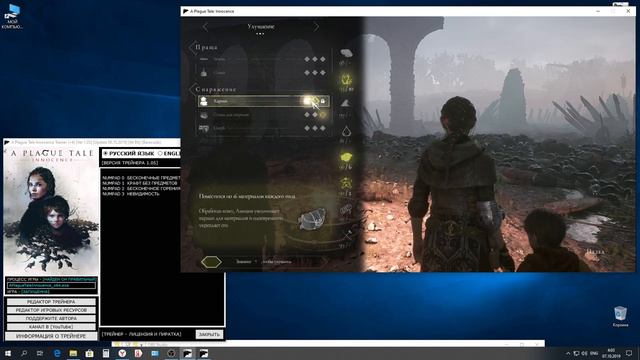Click the hexagon button at upgrade panel bottom

(211, 262)
